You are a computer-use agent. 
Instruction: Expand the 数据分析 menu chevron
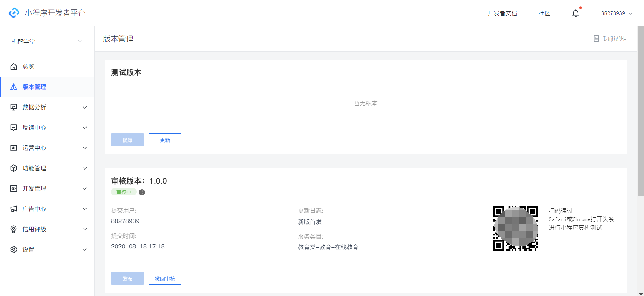(x=85, y=107)
